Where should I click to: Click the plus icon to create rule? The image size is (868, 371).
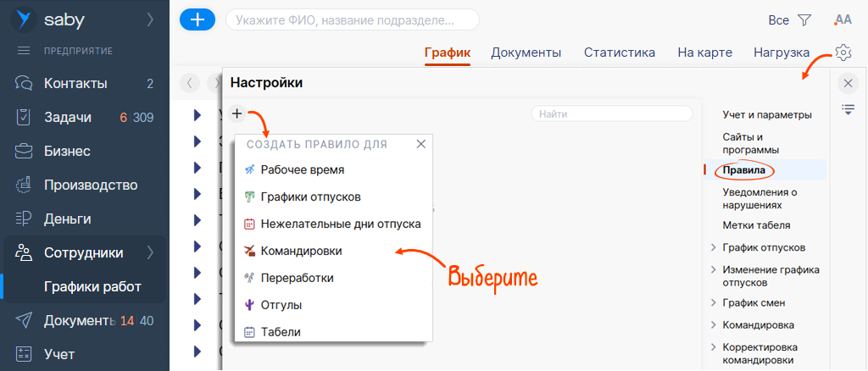[x=237, y=114]
